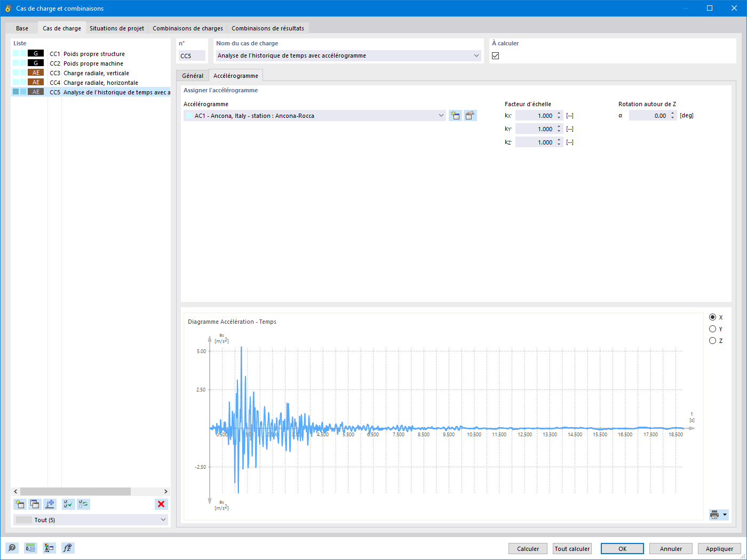Click the insert load case icon with plus

(x=50, y=504)
